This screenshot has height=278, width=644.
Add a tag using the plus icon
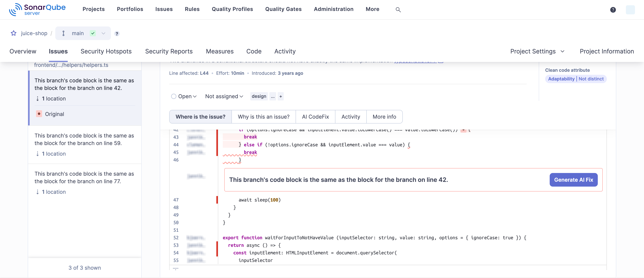[281, 96]
